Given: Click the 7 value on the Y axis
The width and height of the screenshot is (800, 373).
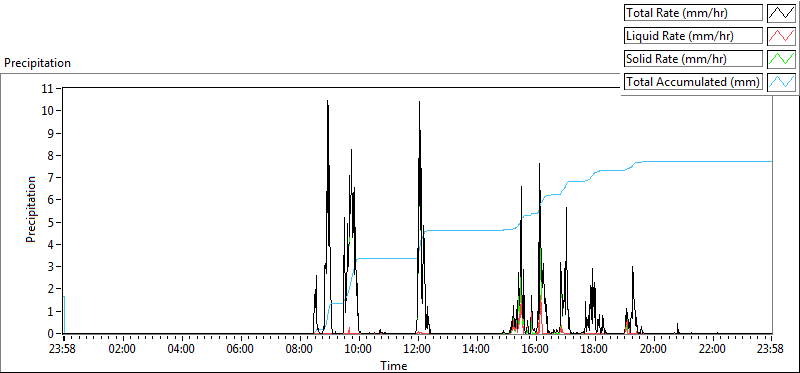Looking at the screenshot, I should coord(52,178).
